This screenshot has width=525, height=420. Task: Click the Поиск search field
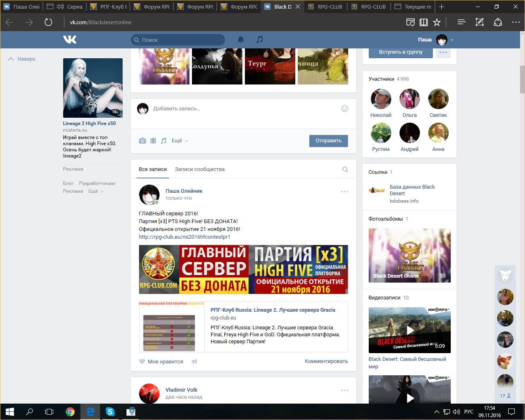pyautogui.click(x=178, y=40)
